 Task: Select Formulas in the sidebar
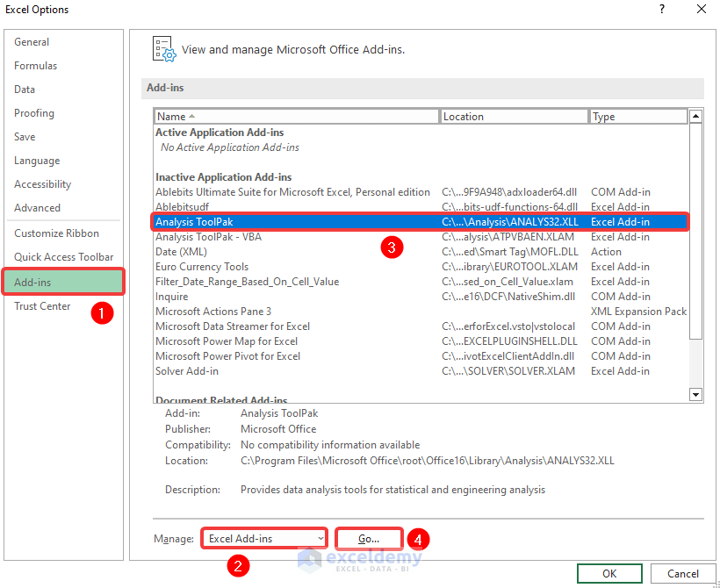click(x=35, y=66)
